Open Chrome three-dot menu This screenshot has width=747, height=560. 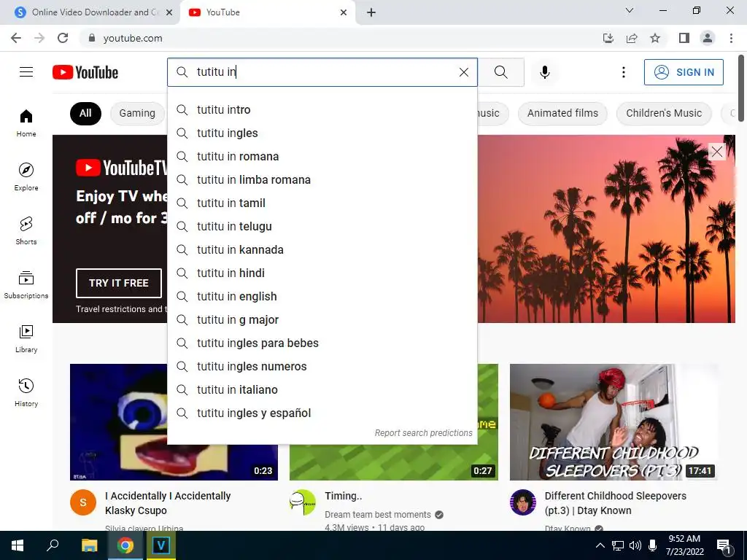[x=731, y=38]
